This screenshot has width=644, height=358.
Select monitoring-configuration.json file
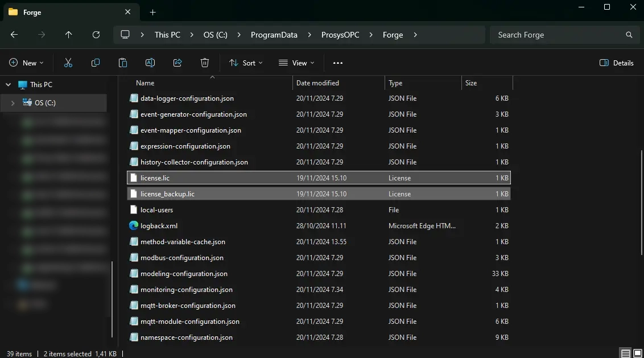(x=319, y=289)
